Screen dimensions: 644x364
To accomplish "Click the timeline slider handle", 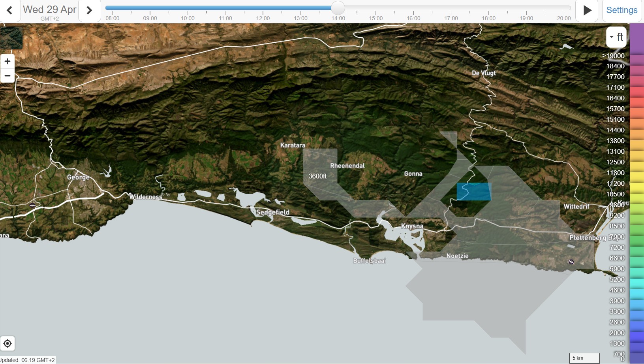I will pyautogui.click(x=338, y=8).
